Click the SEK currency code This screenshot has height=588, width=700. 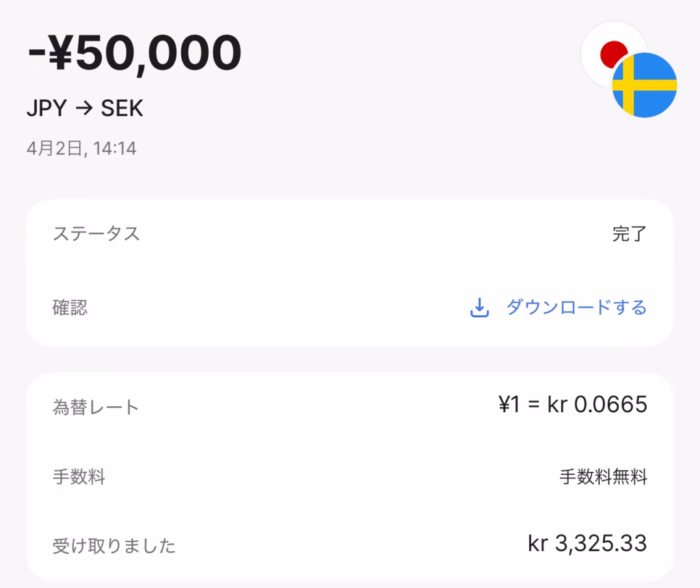pos(122,109)
